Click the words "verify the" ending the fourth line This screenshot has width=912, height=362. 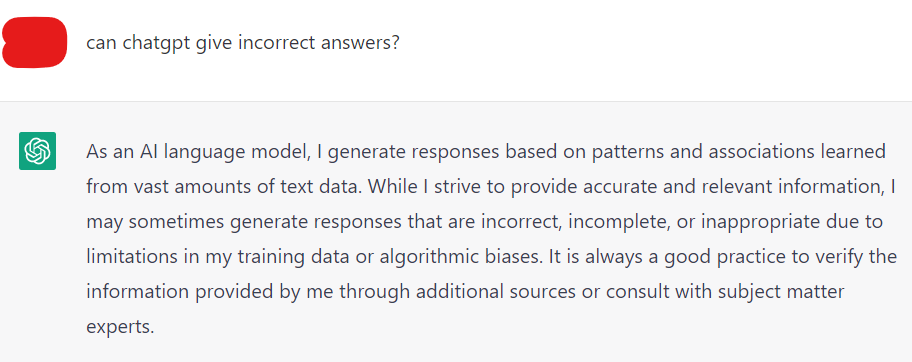(x=856, y=257)
